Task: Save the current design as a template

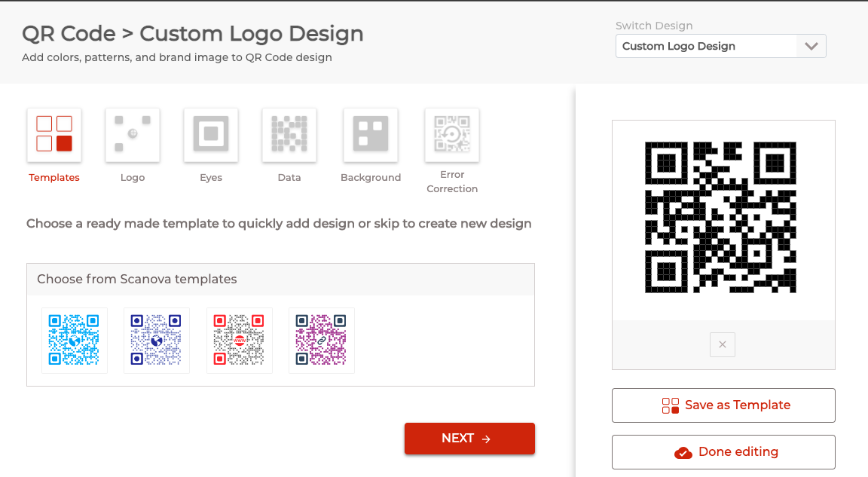Action: tap(723, 405)
